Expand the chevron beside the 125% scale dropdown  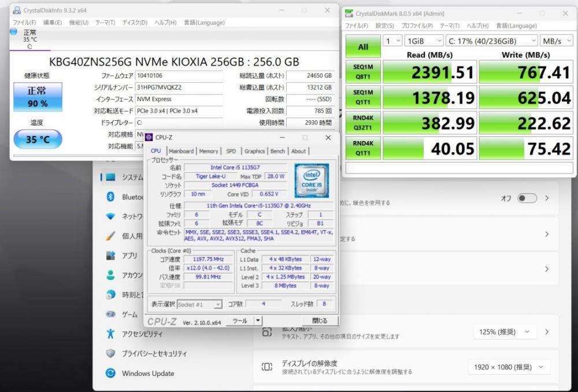pyautogui.click(x=547, y=332)
